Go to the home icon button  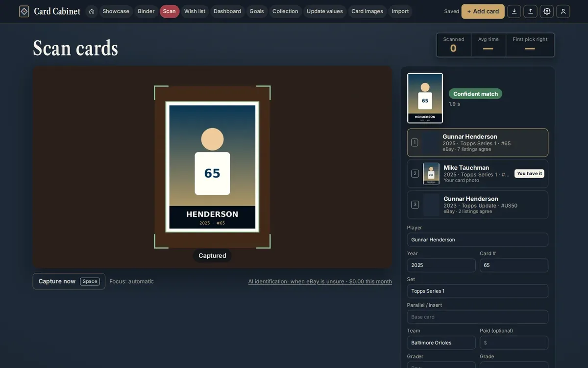coord(92,11)
